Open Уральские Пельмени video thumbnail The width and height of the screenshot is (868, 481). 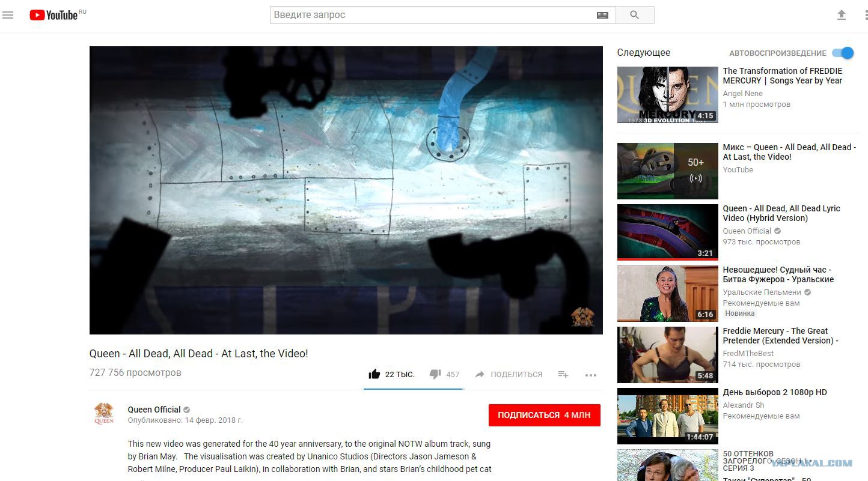[x=668, y=294]
